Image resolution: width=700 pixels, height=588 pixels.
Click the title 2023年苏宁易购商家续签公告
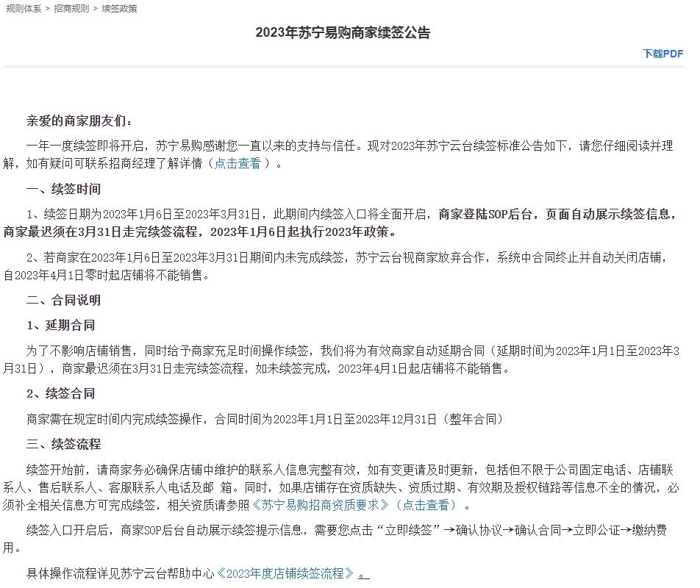pos(343,32)
